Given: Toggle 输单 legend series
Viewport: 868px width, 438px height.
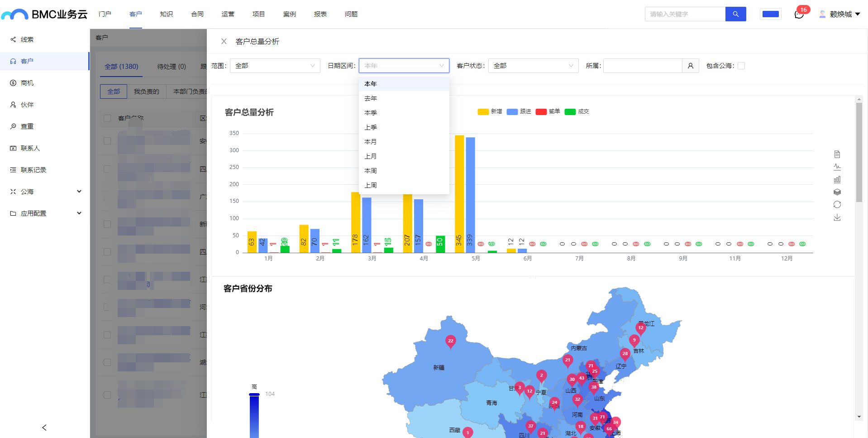Looking at the screenshot, I should coord(548,111).
